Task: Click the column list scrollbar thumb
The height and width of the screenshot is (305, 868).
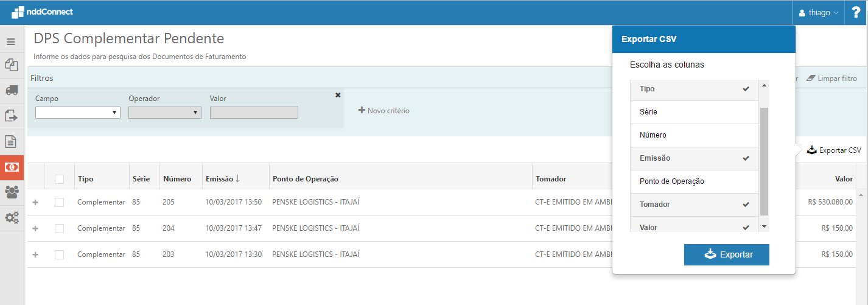Action: (765, 161)
